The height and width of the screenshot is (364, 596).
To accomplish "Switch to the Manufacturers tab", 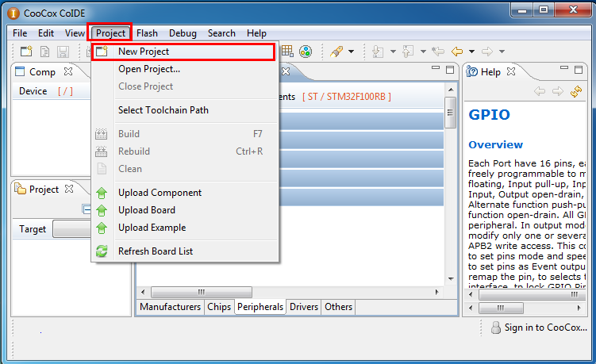I will pos(170,307).
